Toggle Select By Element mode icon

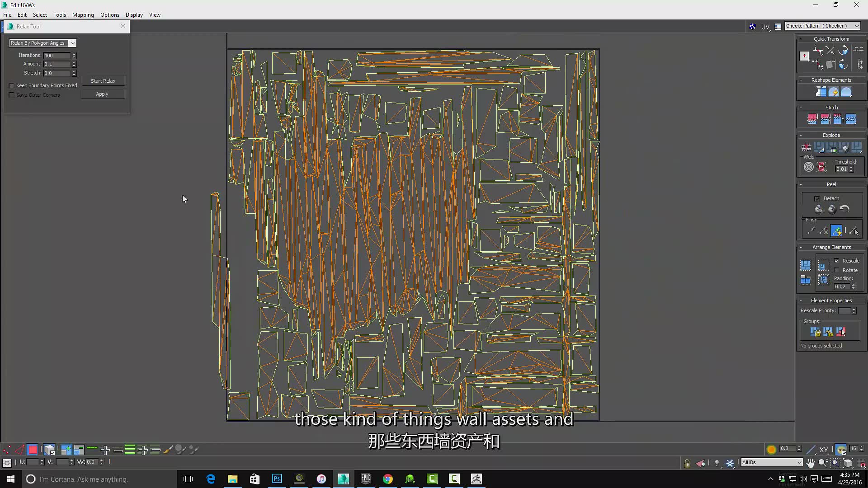point(49,450)
